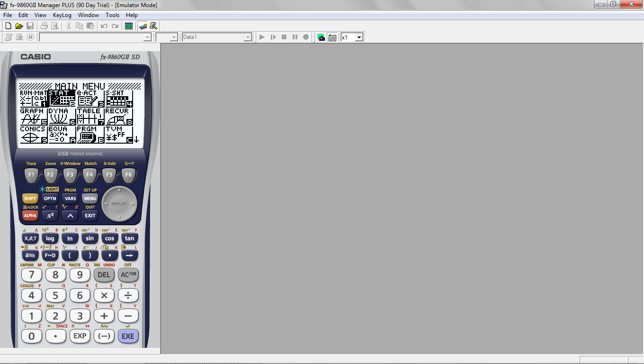Select the e-ACT icon in Main Menu

(90, 99)
